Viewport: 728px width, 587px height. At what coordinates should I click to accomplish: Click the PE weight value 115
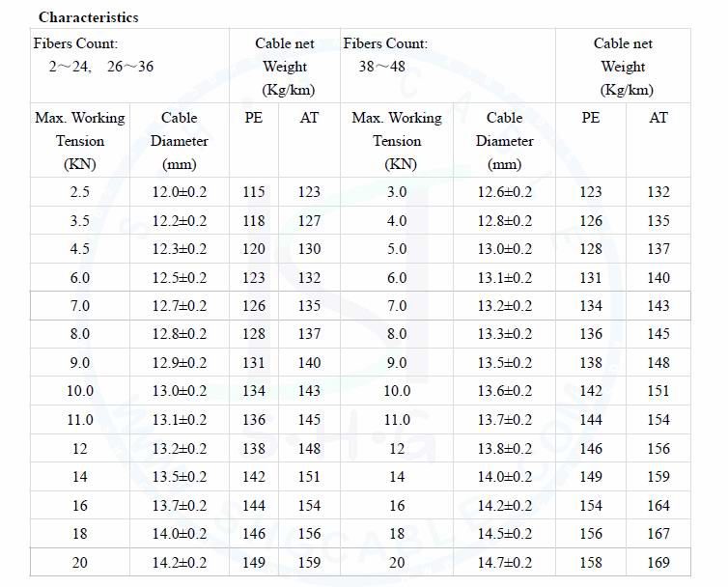(x=254, y=192)
